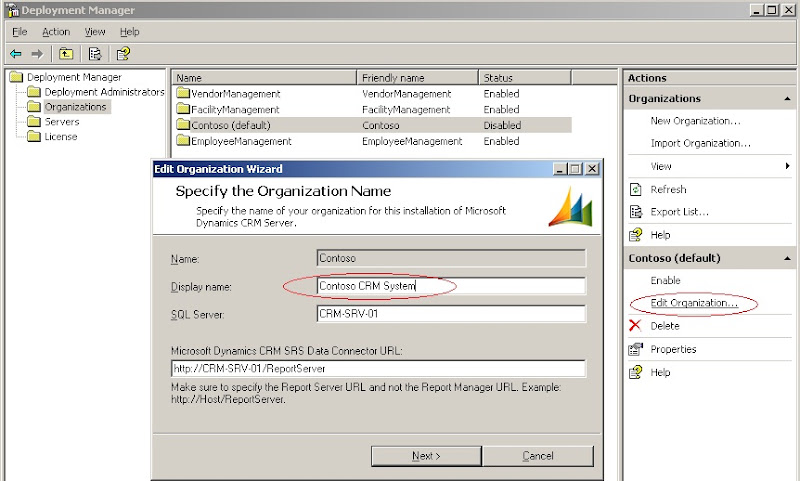Viewport: 800px width, 481px height.
Task: Click the EmployeeManagement folder icon
Action: coord(183,141)
